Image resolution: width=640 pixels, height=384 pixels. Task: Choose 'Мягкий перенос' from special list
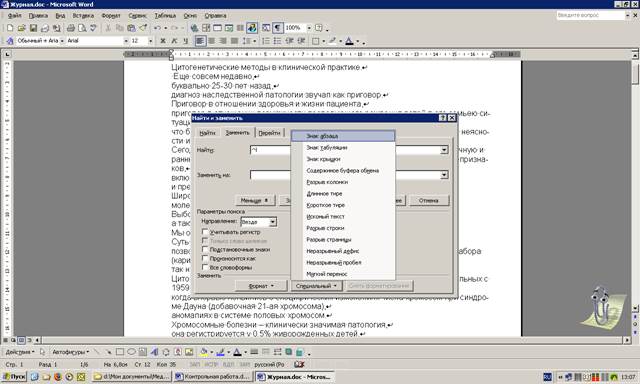tap(343, 274)
